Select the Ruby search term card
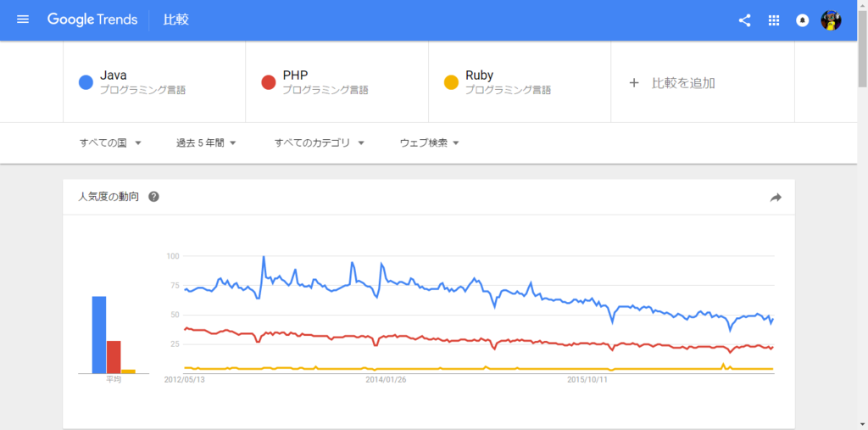Screen dimensions: 868x430 [x=520, y=82]
